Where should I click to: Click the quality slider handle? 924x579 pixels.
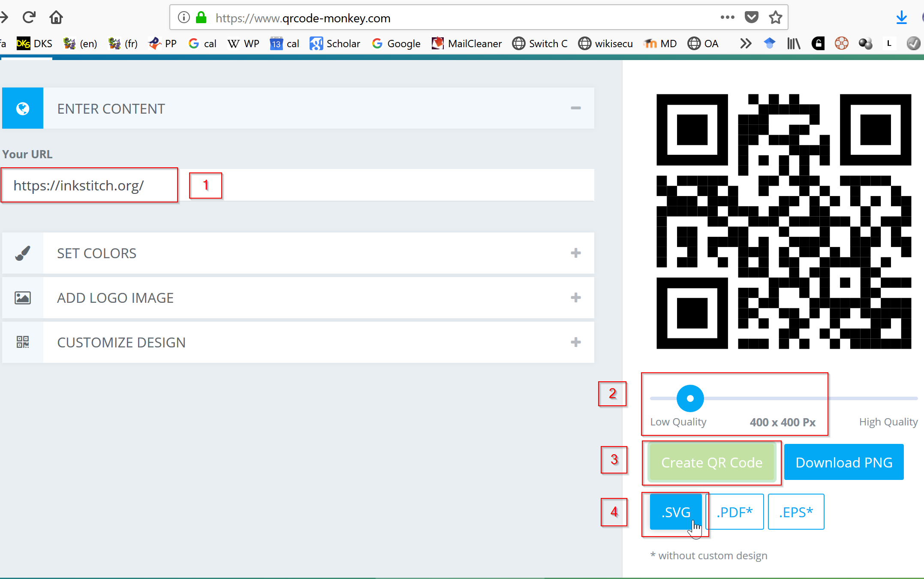click(x=690, y=398)
